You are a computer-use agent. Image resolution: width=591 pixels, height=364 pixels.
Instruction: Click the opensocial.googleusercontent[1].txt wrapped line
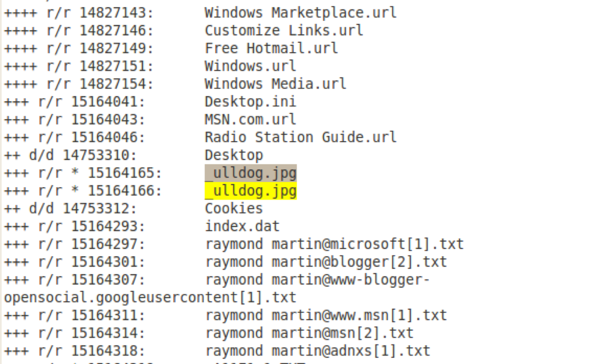[x=150, y=297]
